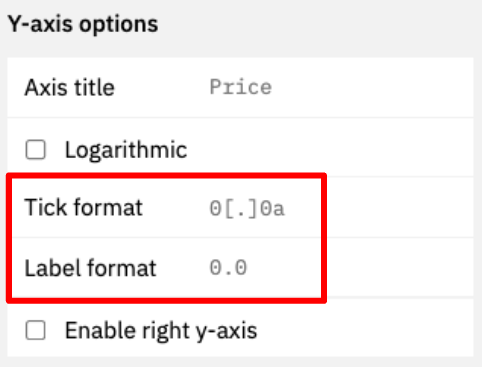The height and width of the screenshot is (367, 482).
Task: Enable the Logarithmic checkbox
Action: pos(35,150)
